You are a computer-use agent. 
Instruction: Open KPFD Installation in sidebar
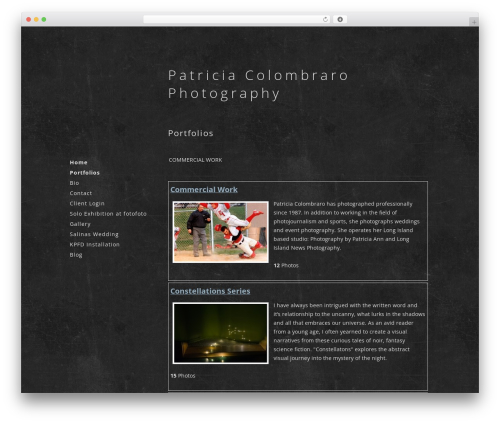[x=94, y=244]
